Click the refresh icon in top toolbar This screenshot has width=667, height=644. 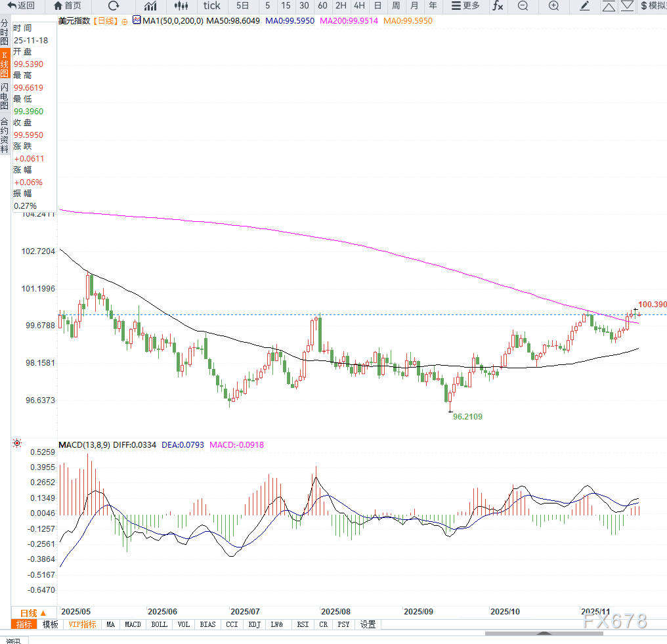click(114, 6)
